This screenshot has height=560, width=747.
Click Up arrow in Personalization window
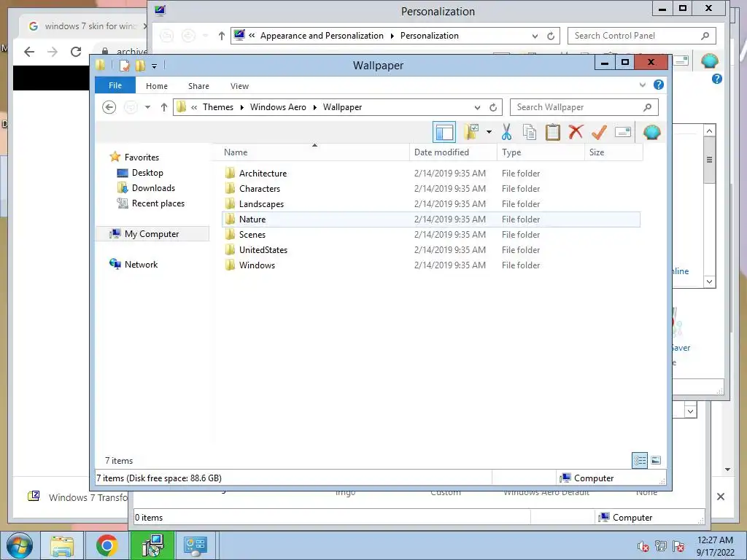point(222,36)
